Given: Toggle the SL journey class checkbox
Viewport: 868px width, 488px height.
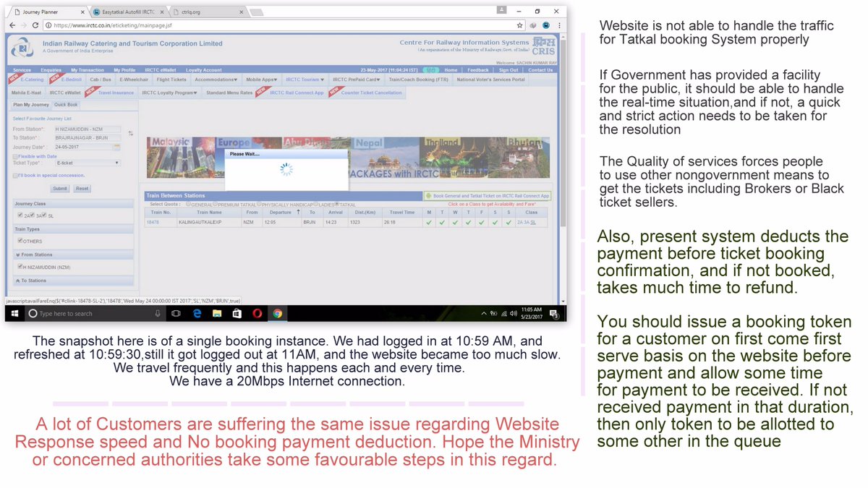Looking at the screenshot, I should 44,215.
